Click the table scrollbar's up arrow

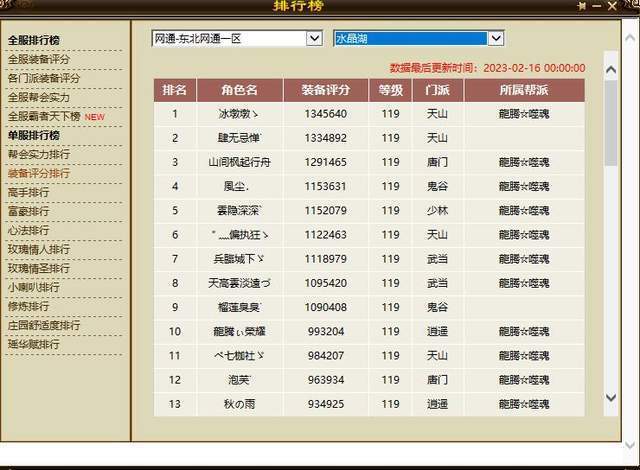pyautogui.click(x=611, y=69)
